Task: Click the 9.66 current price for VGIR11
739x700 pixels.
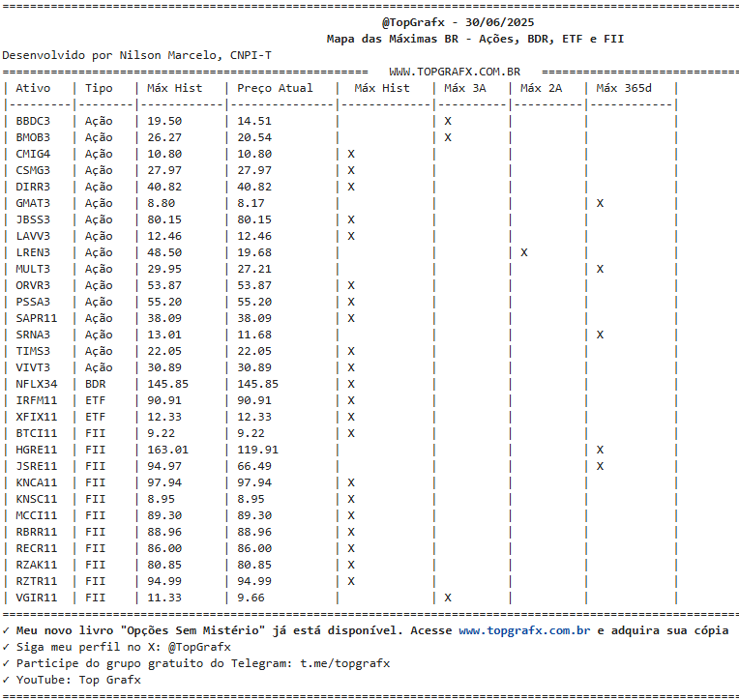Action: 251,598
